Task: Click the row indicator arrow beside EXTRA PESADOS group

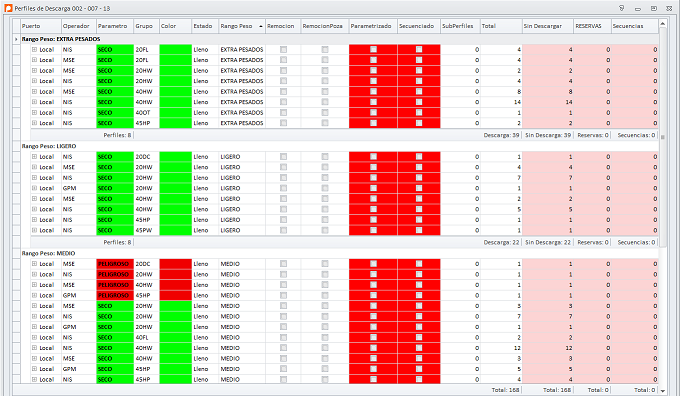Action: tap(16, 39)
